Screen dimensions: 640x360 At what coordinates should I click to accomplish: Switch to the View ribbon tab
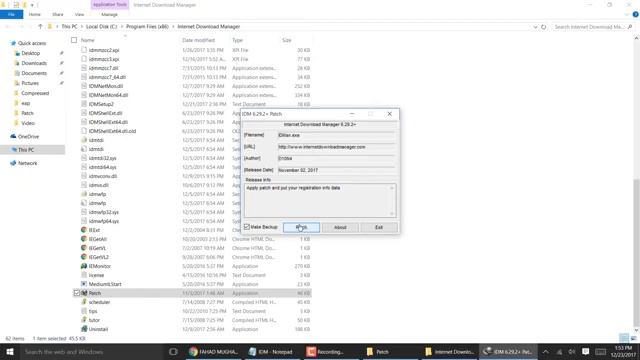pos(79,14)
